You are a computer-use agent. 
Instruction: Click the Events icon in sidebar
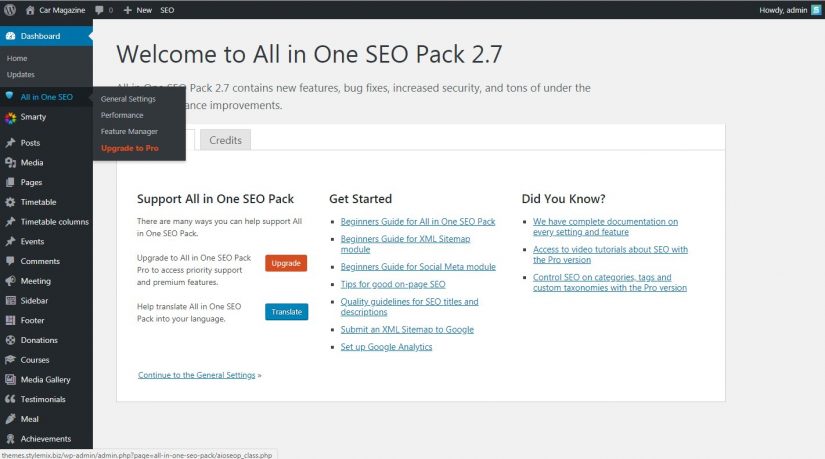coord(10,241)
